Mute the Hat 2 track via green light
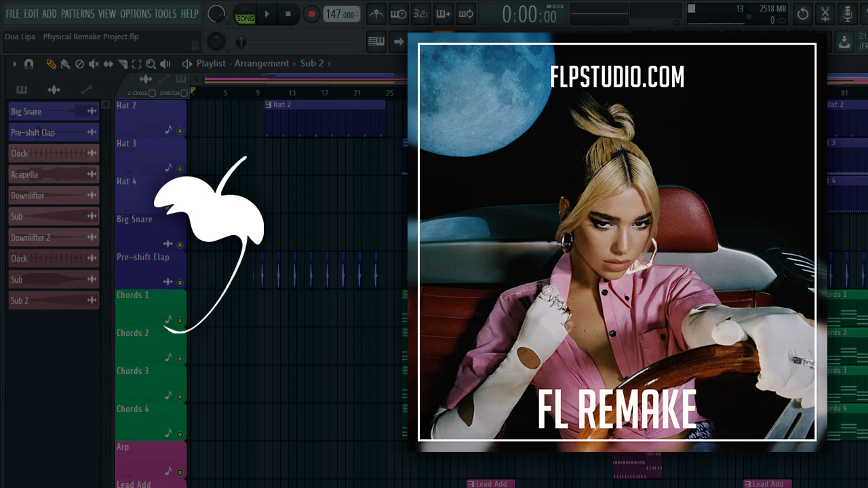Image resolution: width=868 pixels, height=488 pixels. pyautogui.click(x=180, y=131)
